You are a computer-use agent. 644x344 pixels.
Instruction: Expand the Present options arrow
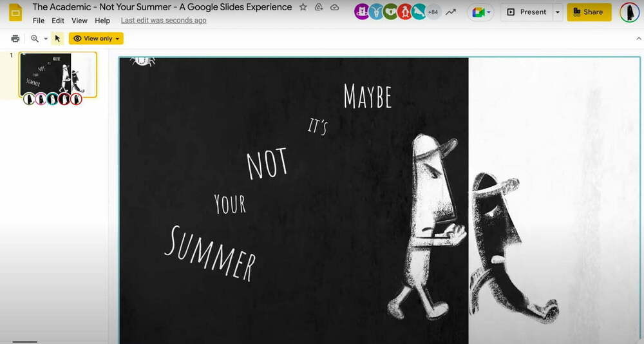pos(557,12)
